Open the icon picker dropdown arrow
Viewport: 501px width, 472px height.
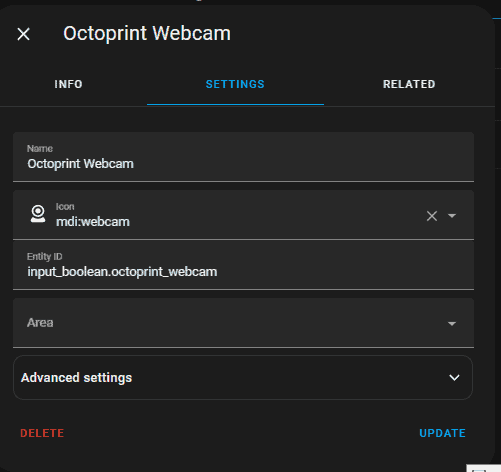coord(452,216)
